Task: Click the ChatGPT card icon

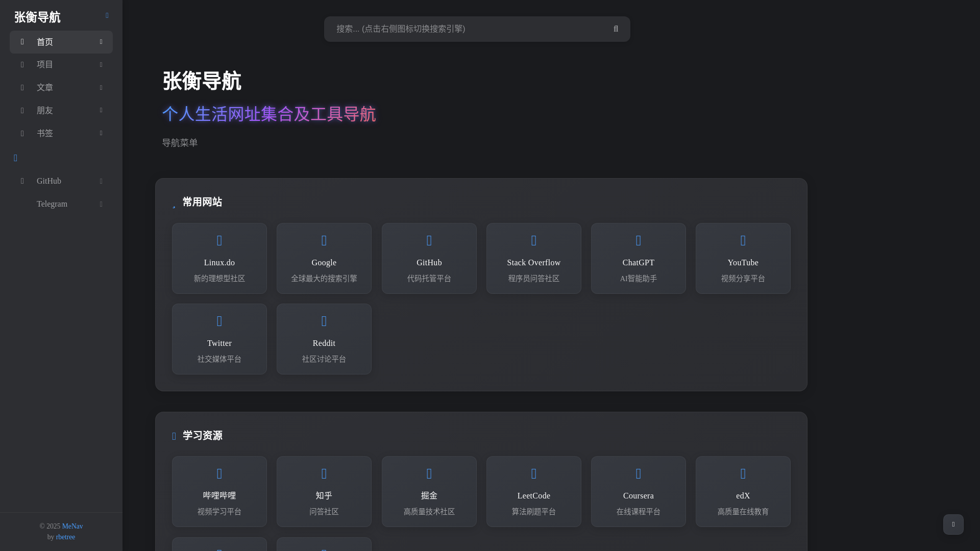Action: pos(639,240)
